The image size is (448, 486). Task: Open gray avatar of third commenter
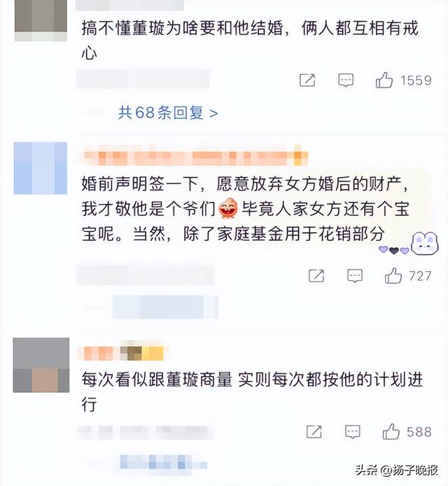click(x=41, y=365)
